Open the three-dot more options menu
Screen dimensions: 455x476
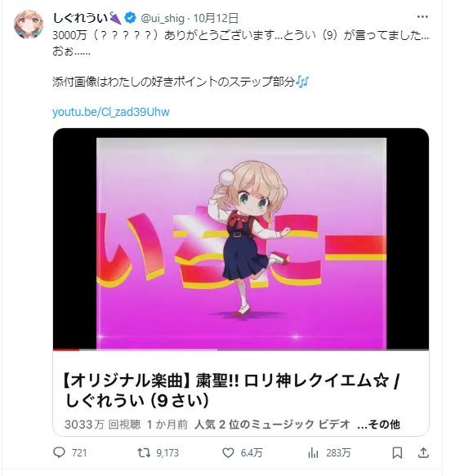tap(422, 17)
